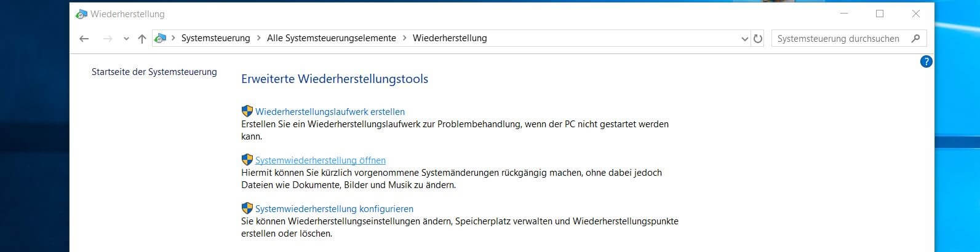The height and width of the screenshot is (252, 980).
Task: Expand the chevron after Systemsteuerung breadcrumb
Action: coord(258,38)
